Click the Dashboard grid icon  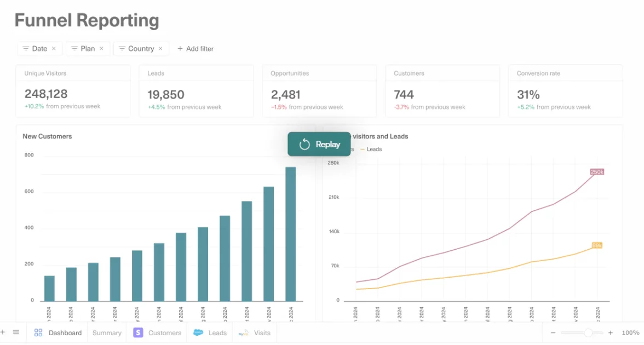[38, 332]
